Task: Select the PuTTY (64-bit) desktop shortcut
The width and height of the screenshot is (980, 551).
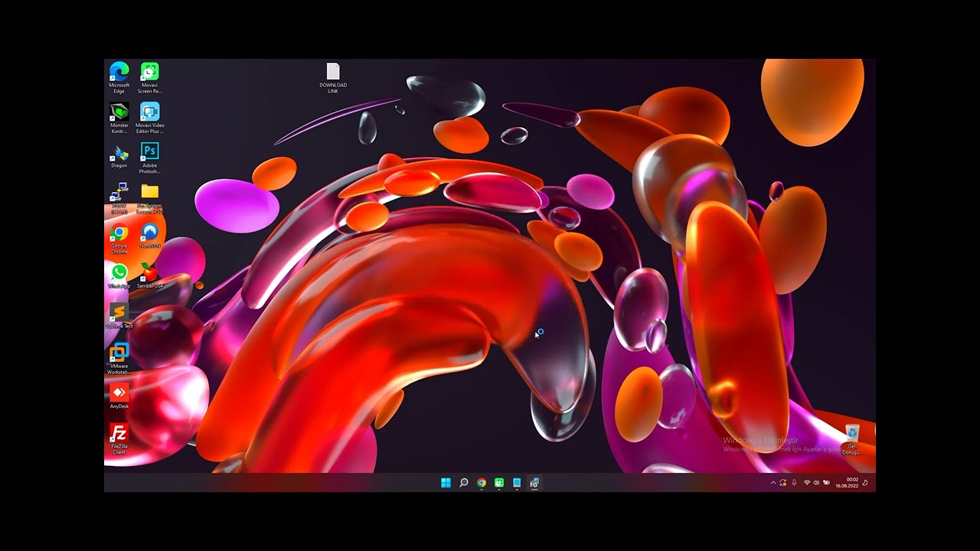Action: click(119, 197)
